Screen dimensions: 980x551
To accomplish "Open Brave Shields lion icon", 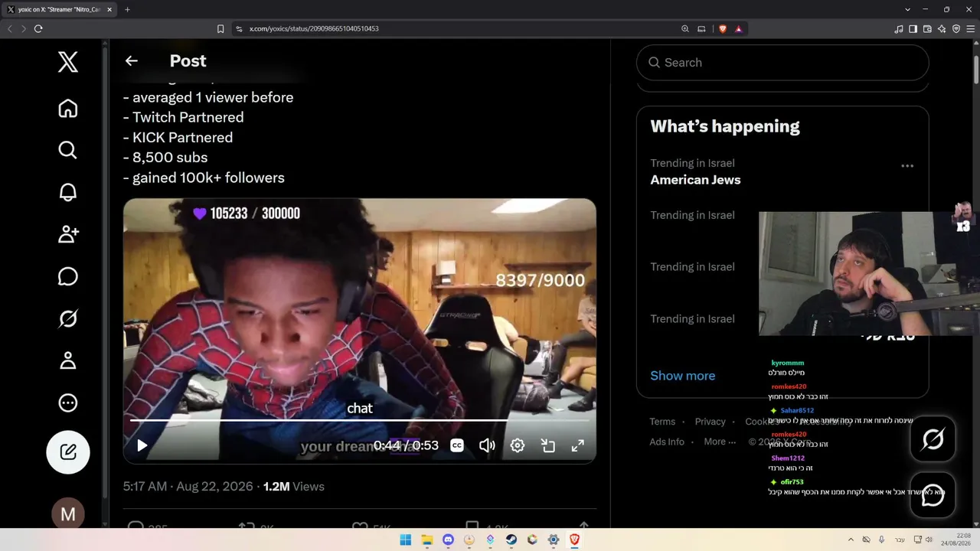I will 723,29.
